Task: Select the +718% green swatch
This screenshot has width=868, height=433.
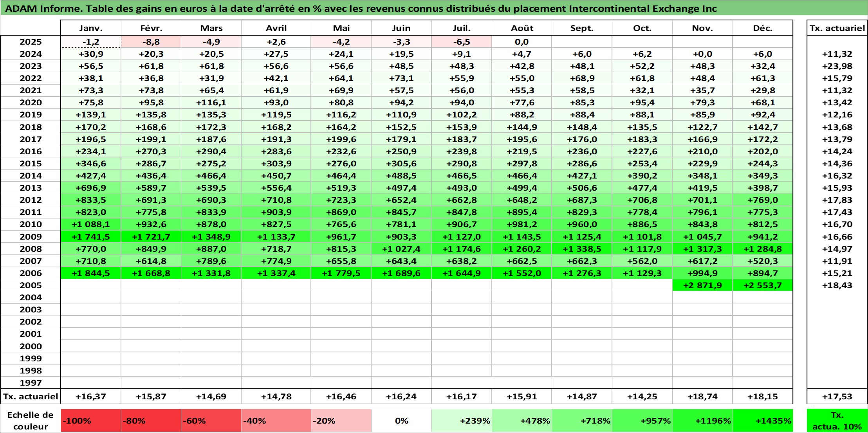Action: coord(582,421)
